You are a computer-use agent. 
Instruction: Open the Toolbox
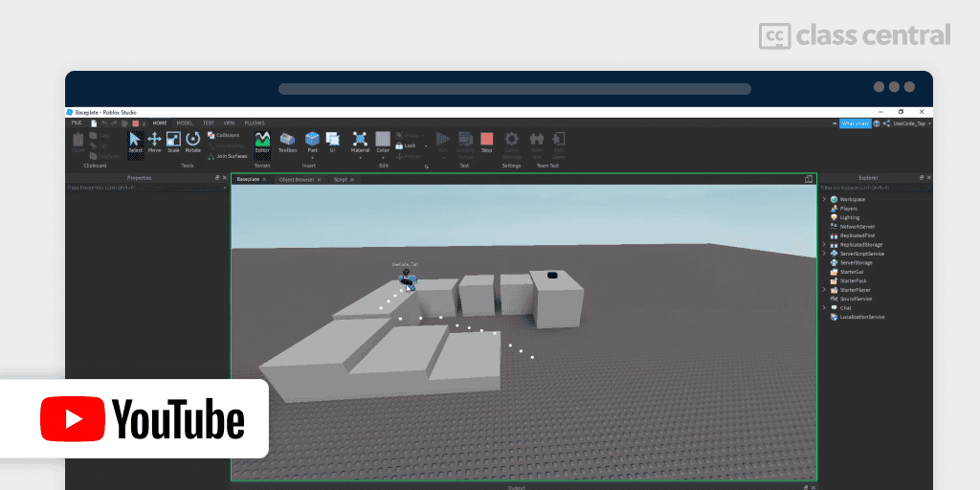click(x=287, y=143)
